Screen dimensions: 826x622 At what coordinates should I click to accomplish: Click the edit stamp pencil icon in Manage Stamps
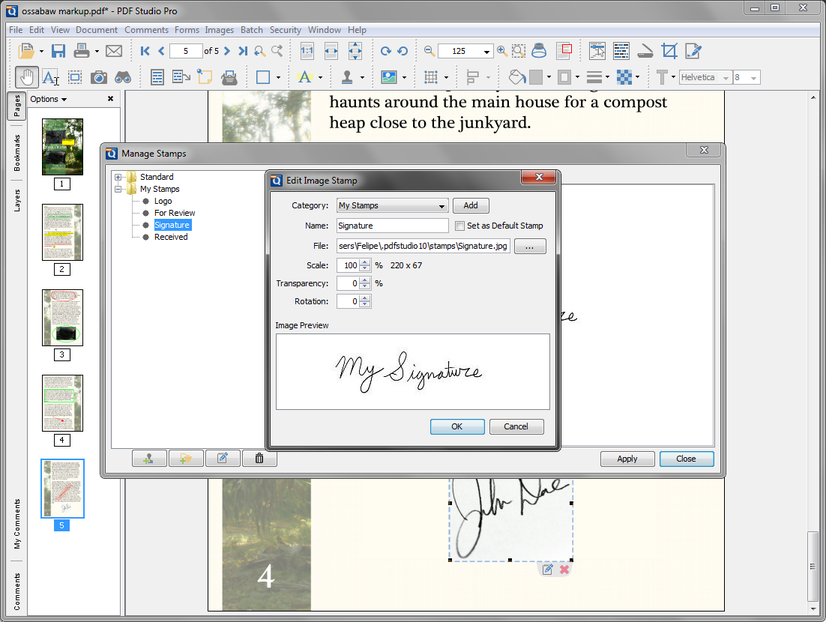coord(222,458)
